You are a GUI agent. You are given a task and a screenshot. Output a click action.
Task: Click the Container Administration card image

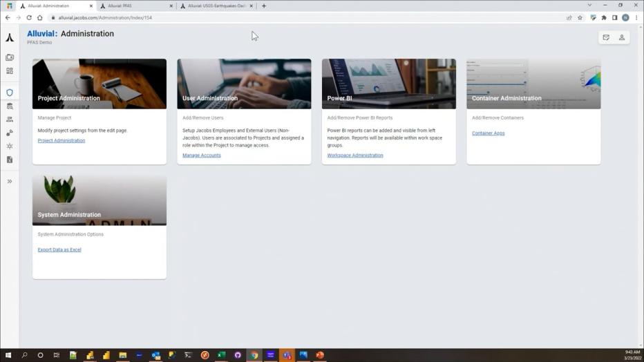tap(533, 84)
